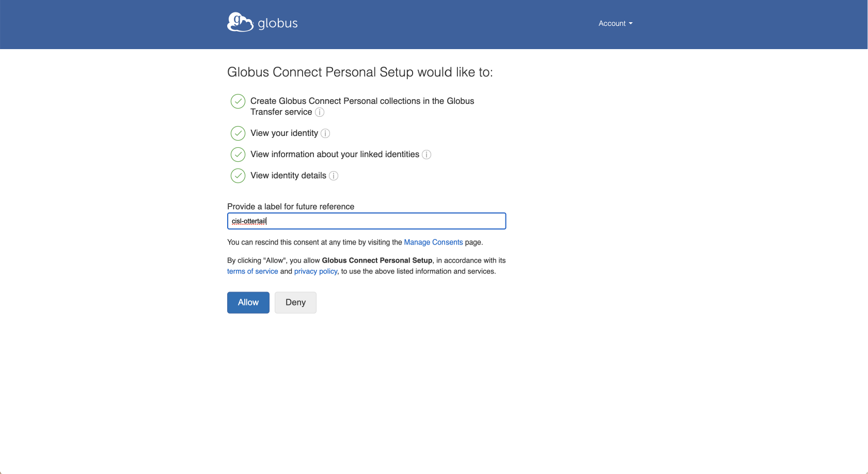Click checkmark next to Create Globus Connect collections
This screenshot has height=474, width=868.
(238, 101)
